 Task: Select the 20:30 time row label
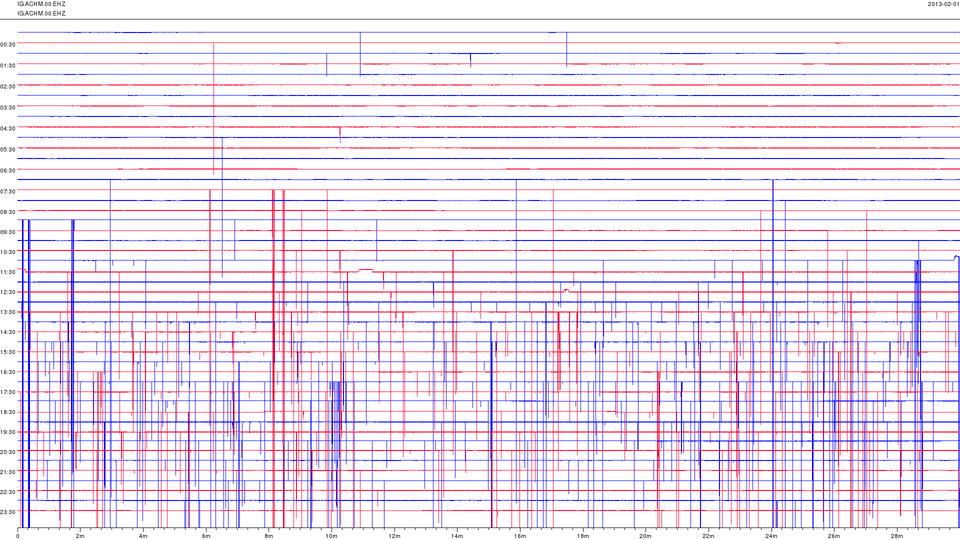click(8, 452)
